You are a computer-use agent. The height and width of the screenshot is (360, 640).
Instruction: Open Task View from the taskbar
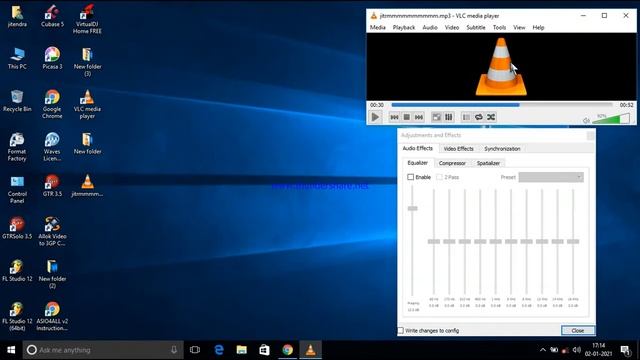tap(195, 350)
